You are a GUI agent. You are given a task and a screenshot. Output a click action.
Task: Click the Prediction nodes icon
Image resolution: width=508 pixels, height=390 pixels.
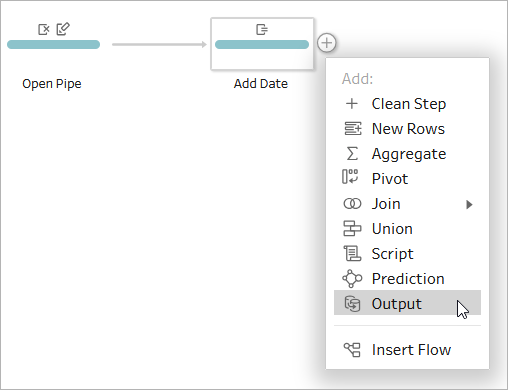click(x=352, y=279)
